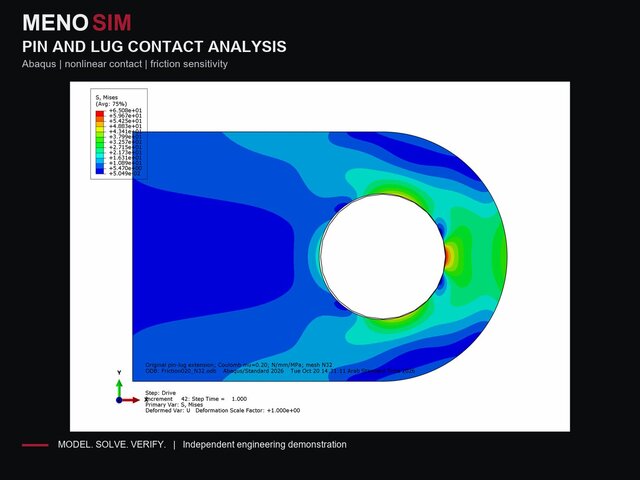
Task: Click the red X axis arrow of the triad
Action: [x=131, y=400]
